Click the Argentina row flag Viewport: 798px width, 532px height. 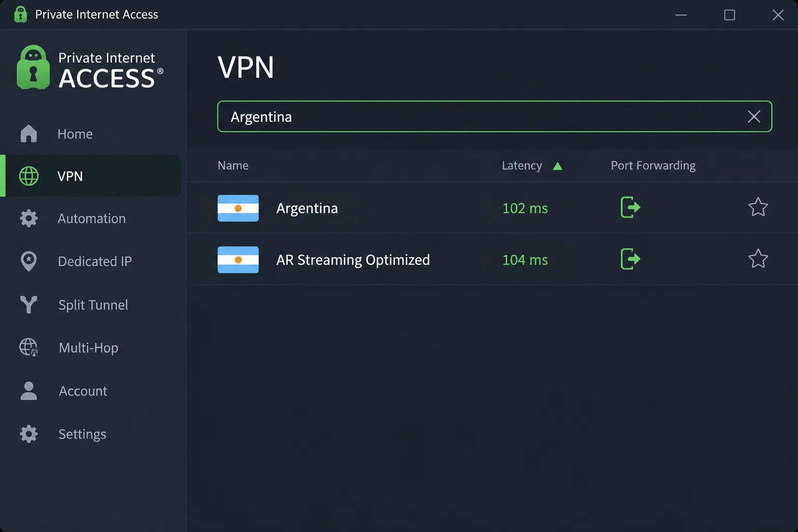[238, 208]
